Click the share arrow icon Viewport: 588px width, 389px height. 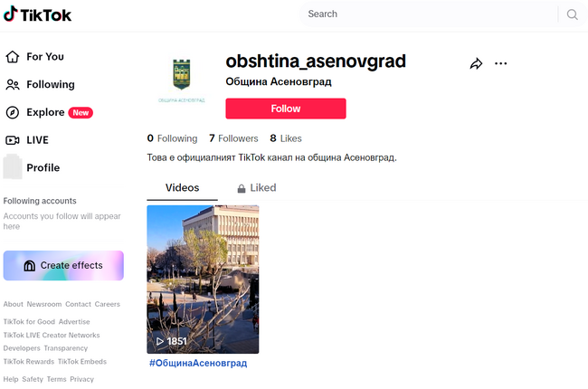tap(476, 63)
